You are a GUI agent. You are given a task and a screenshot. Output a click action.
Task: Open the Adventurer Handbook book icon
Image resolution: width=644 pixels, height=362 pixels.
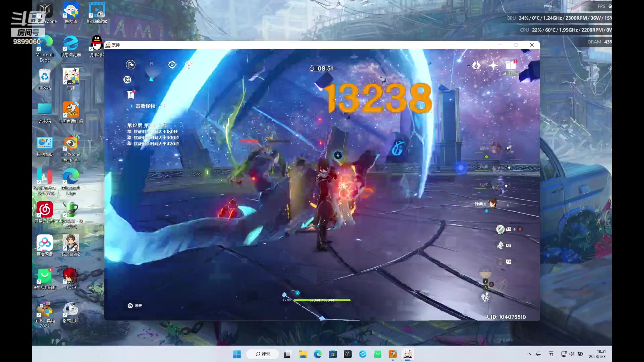click(x=511, y=65)
